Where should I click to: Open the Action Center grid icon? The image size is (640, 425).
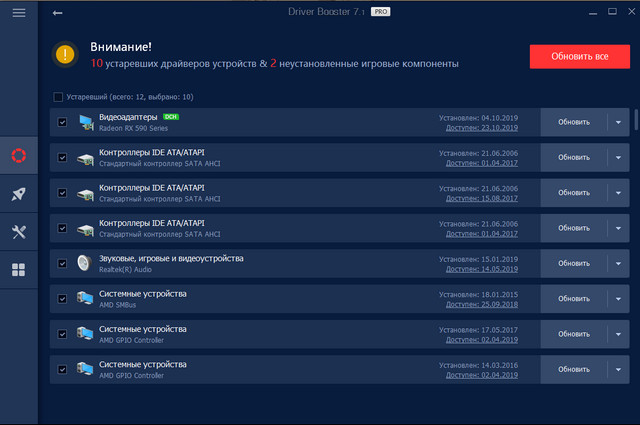point(19,270)
